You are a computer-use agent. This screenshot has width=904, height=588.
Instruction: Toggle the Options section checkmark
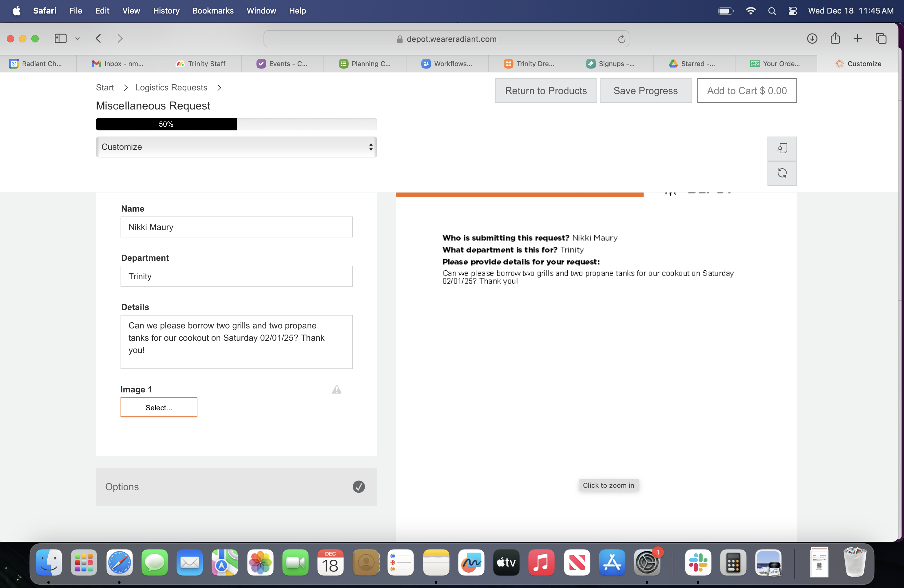[358, 487]
